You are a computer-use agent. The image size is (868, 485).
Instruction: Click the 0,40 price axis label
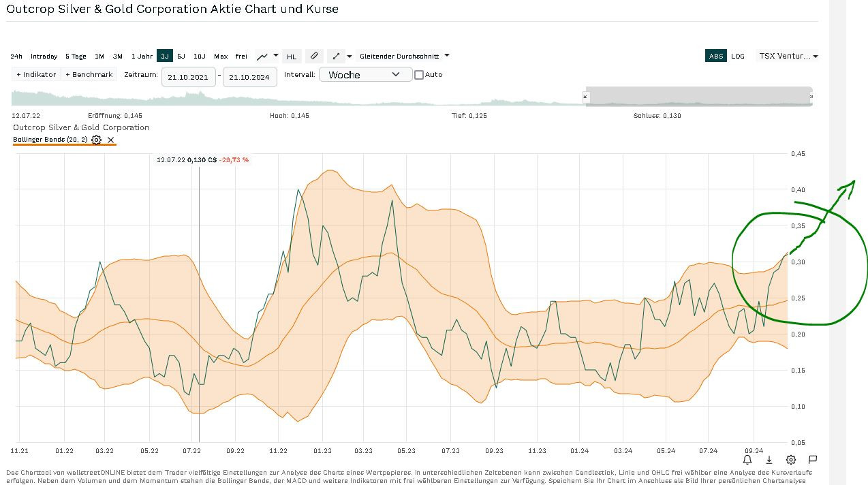click(797, 190)
